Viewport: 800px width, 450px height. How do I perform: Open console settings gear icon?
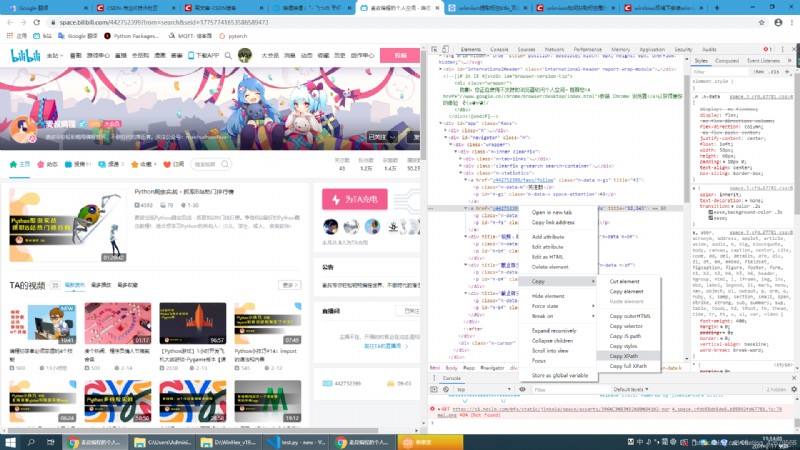794,389
